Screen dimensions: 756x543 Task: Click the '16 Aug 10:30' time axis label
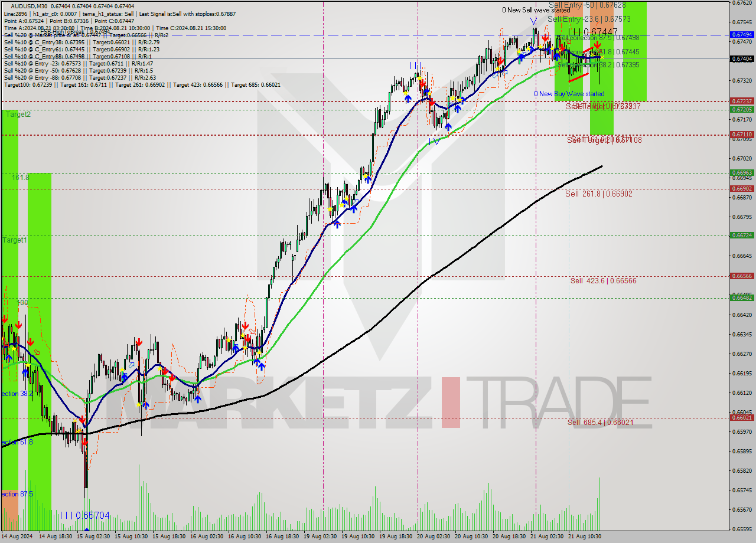[244, 537]
